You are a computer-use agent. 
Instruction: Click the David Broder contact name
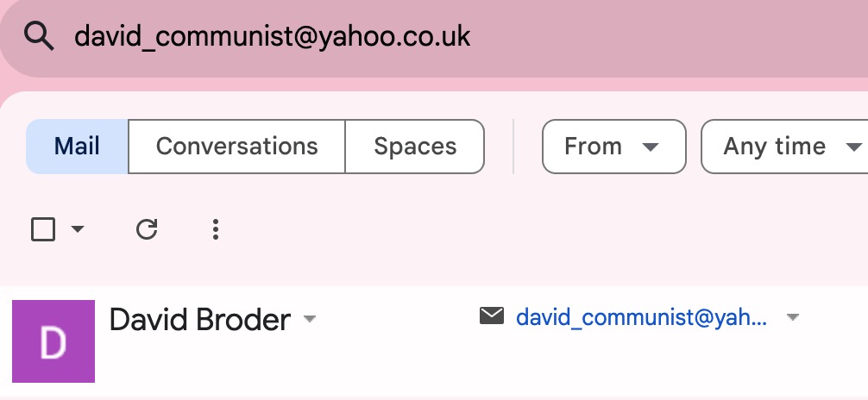point(200,320)
